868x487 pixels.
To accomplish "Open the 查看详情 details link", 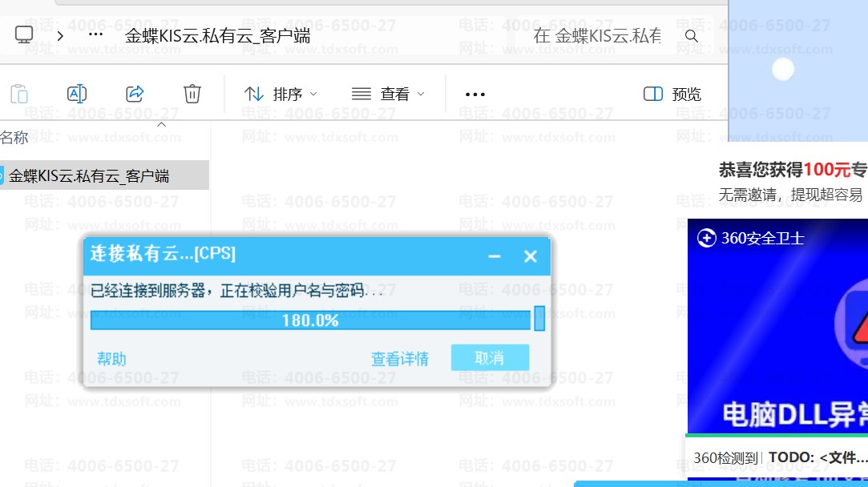I will click(400, 359).
